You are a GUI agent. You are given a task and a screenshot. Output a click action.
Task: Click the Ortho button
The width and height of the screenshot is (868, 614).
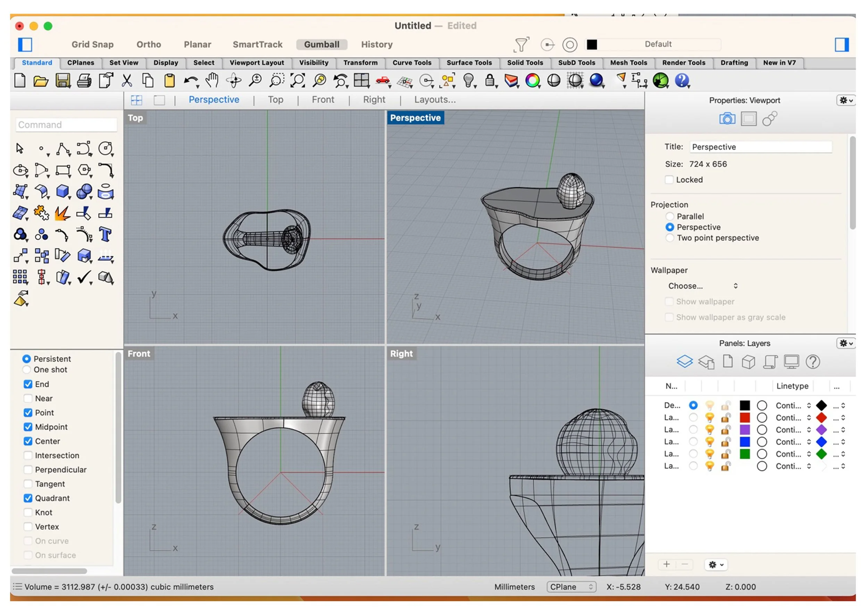(149, 44)
